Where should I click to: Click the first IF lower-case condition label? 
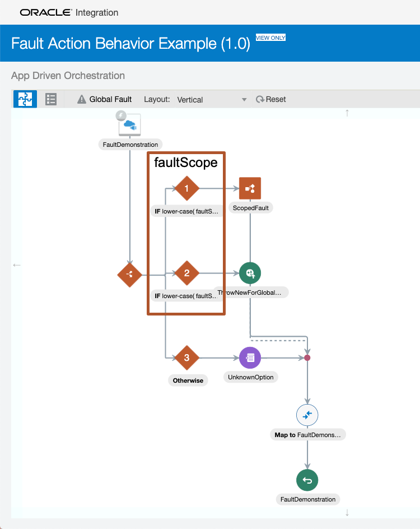coord(186,211)
